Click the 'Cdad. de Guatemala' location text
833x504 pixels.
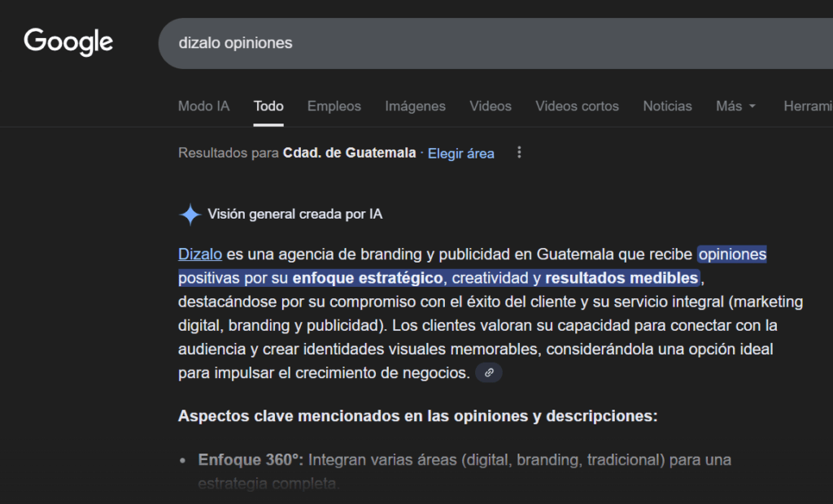[349, 153]
